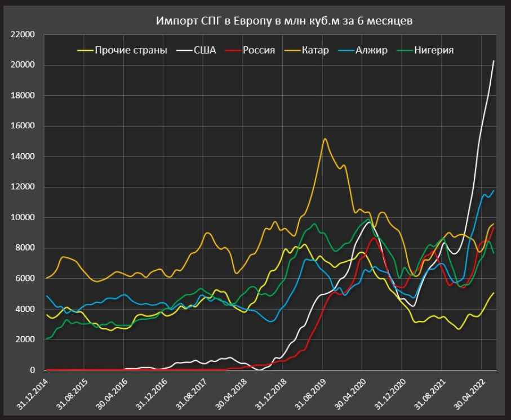Click the 10000 value on the vertical axis
Viewport: 511px width, 420px height.
pyautogui.click(x=24, y=218)
